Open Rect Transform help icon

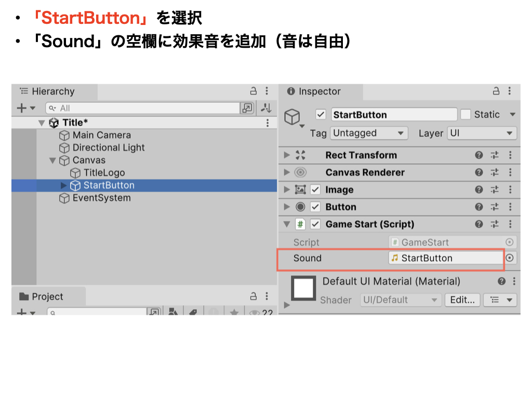[479, 155]
